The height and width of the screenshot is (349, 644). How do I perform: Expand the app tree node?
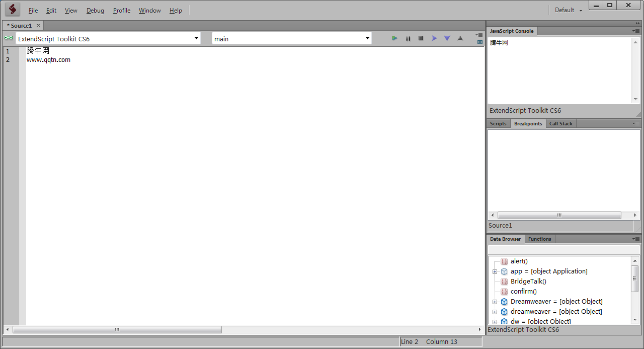click(495, 271)
